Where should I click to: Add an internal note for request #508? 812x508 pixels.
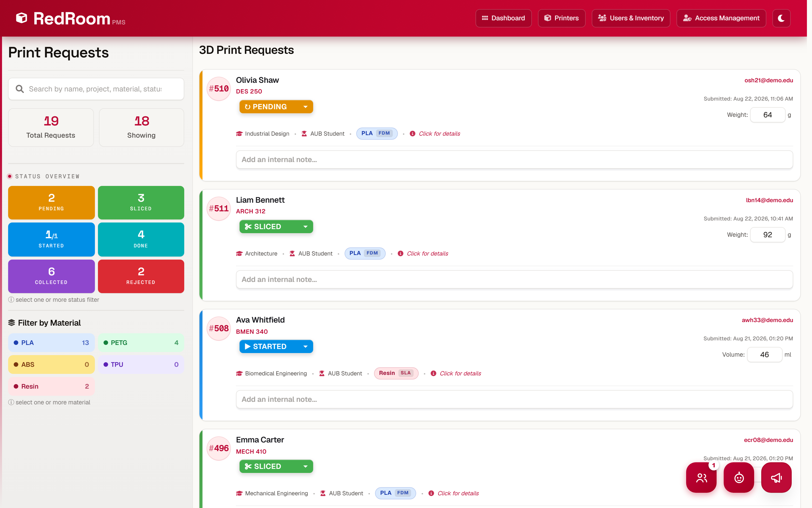[x=514, y=400]
